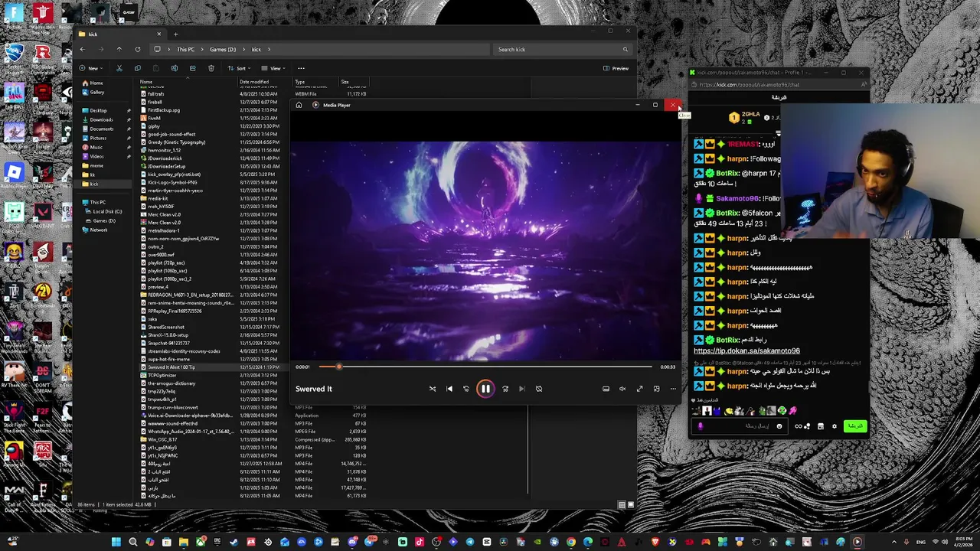Toggle mute volume icon in Media Player
The height and width of the screenshot is (551, 980).
(x=622, y=389)
